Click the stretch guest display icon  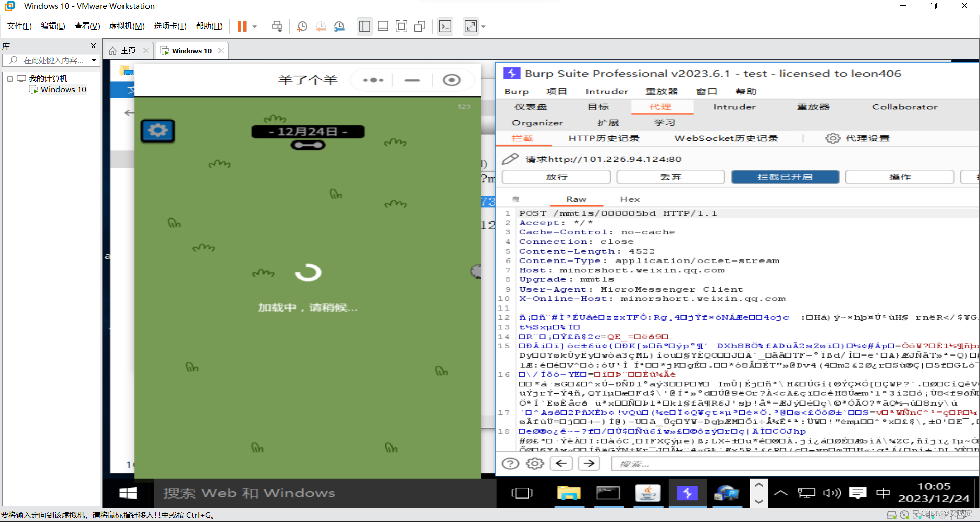click(471, 26)
